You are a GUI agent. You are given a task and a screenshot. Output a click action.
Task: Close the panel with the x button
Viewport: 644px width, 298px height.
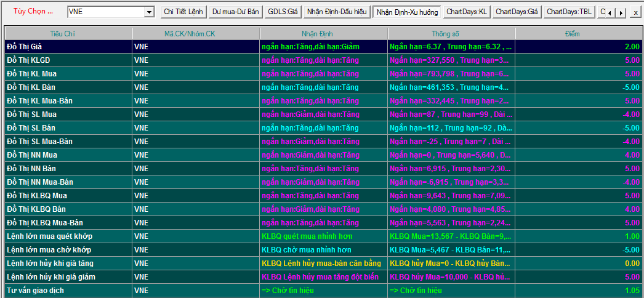coord(636,13)
